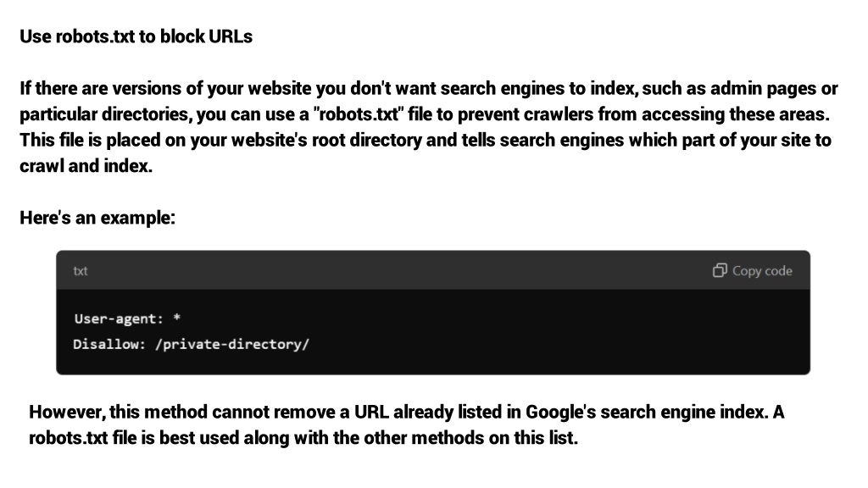Click the phrase "particular directories" in paragraph
Image resolution: width=868 pixels, height=488 pixels.
tap(106, 114)
